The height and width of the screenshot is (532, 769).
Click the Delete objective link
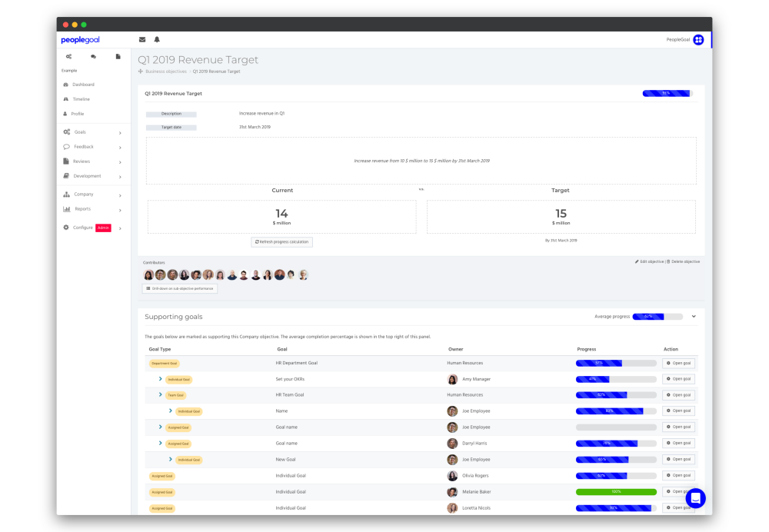click(x=683, y=262)
